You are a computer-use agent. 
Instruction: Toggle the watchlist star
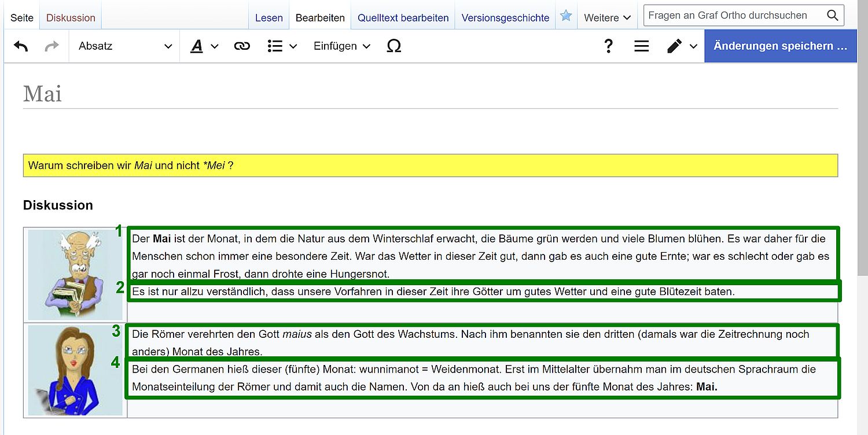pos(566,17)
